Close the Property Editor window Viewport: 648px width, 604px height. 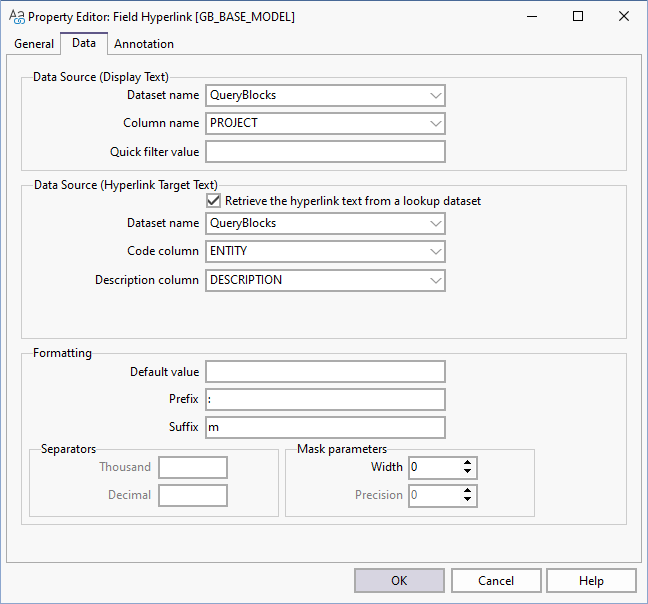pyautogui.click(x=623, y=16)
